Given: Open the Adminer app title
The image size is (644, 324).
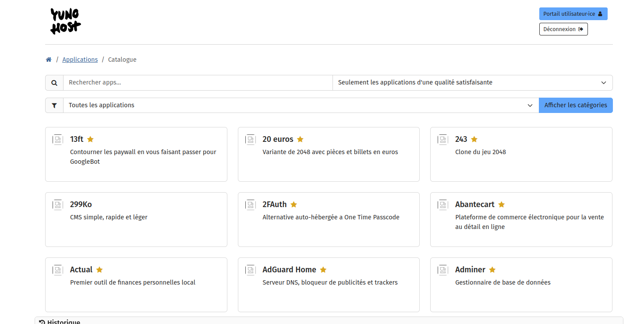Looking at the screenshot, I should 471,270.
